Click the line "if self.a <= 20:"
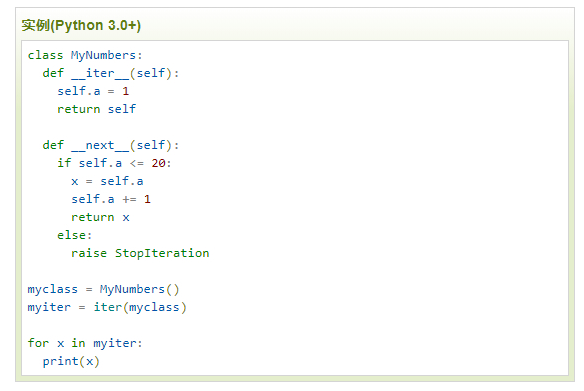The image size is (584, 391). pyautogui.click(x=114, y=163)
